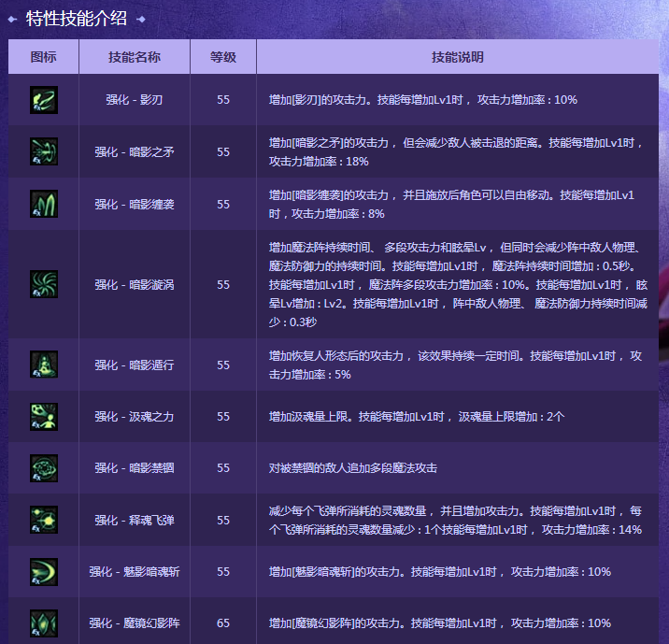Click the 等级 column header

pos(223,57)
